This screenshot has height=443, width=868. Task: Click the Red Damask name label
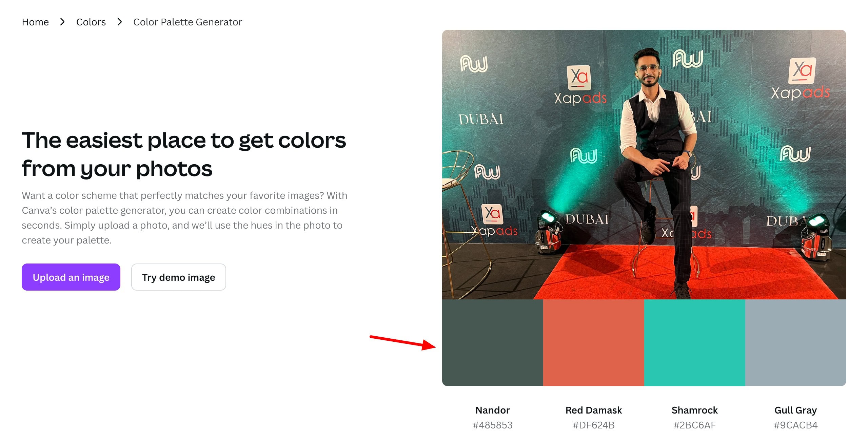tap(593, 410)
